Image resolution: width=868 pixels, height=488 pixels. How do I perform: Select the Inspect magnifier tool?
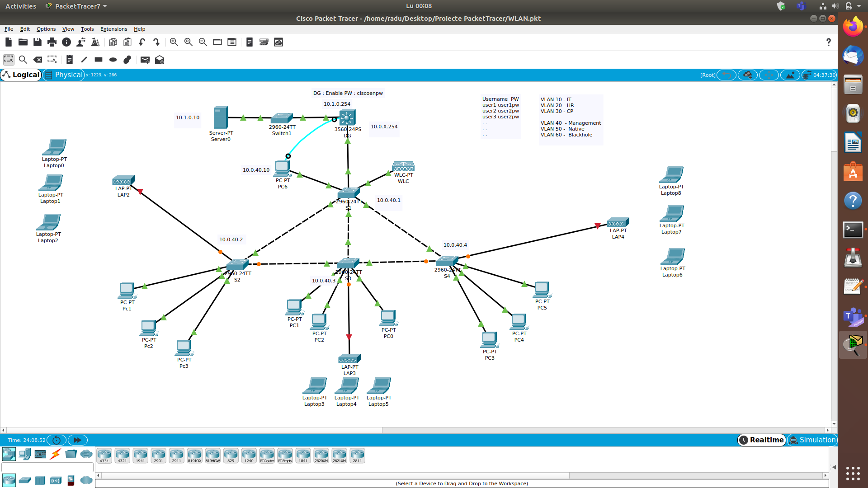click(23, 60)
